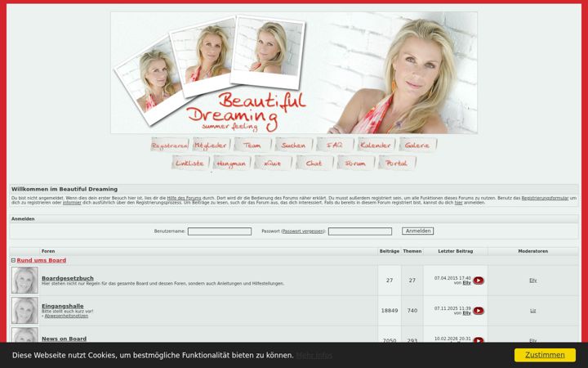
Task: Go to last post in News on Board row
Action: [x=478, y=340]
